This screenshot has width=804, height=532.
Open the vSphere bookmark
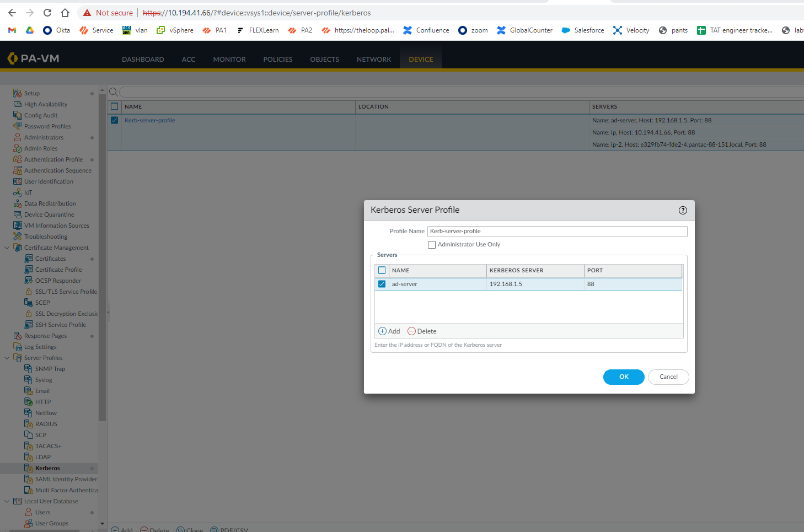point(175,30)
